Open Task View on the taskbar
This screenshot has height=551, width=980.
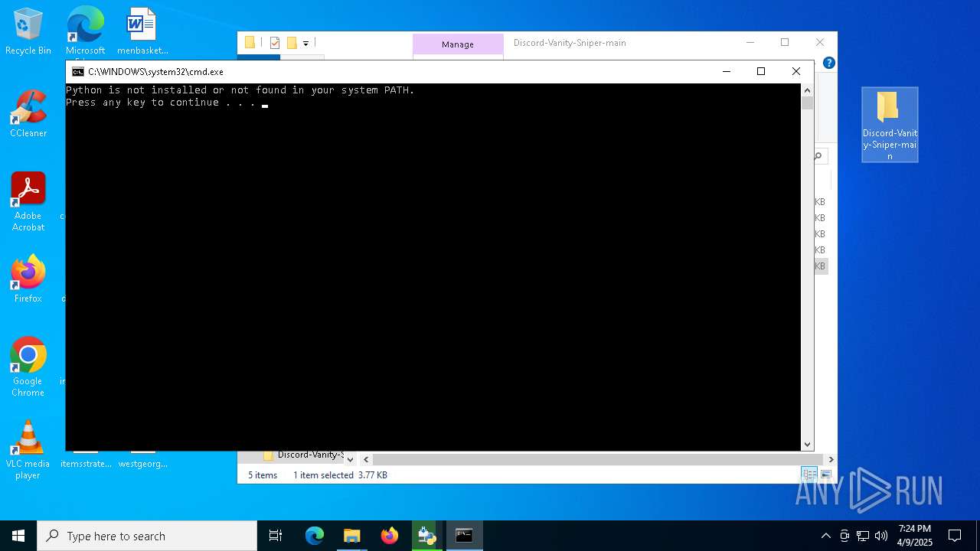(x=276, y=536)
